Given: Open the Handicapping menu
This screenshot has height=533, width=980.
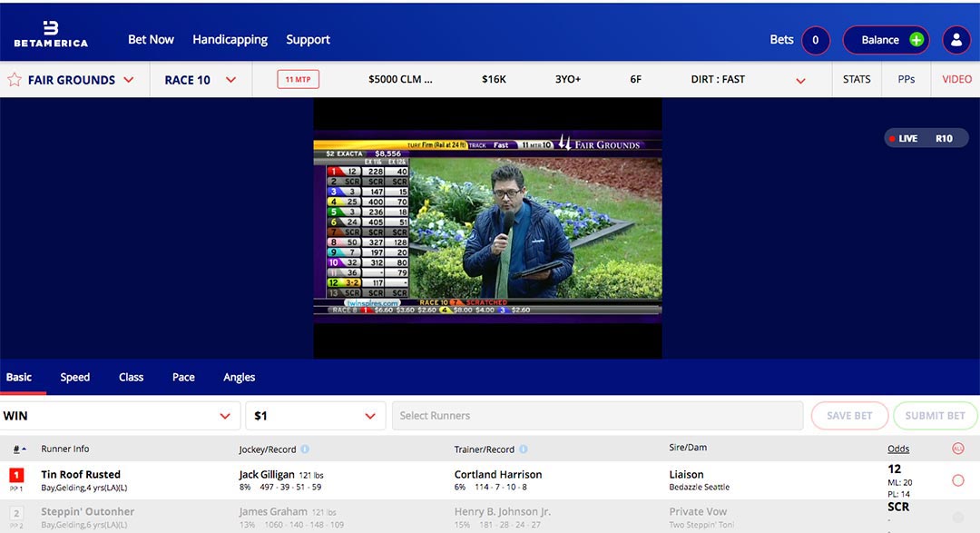Looking at the screenshot, I should pyautogui.click(x=230, y=40).
